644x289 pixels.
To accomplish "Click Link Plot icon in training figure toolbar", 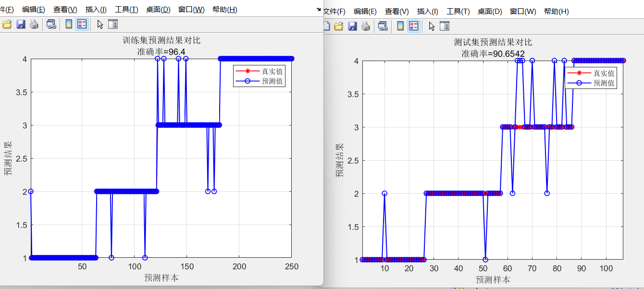I will pyautogui.click(x=51, y=25).
